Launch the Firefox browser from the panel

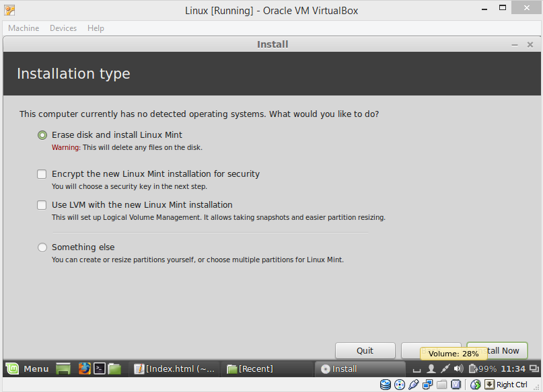[84, 369]
